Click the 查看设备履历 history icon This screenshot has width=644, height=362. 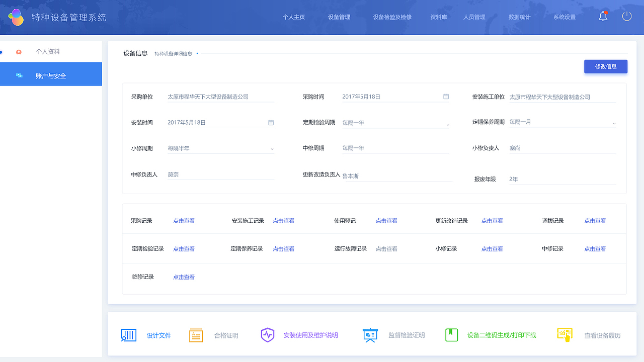click(x=565, y=335)
